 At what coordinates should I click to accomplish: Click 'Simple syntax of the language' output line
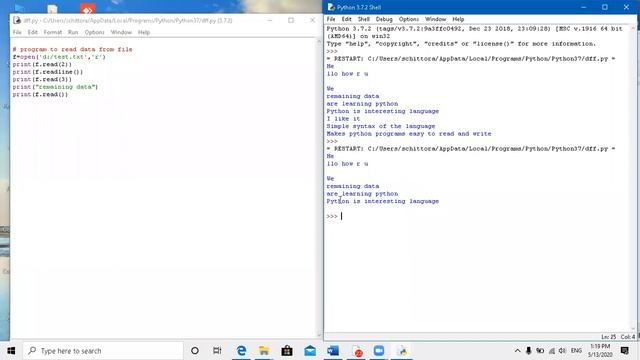pos(381,126)
